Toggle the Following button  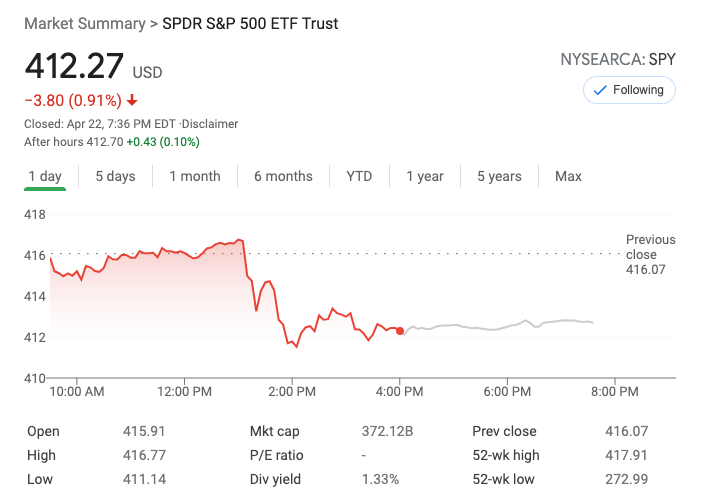(x=629, y=90)
